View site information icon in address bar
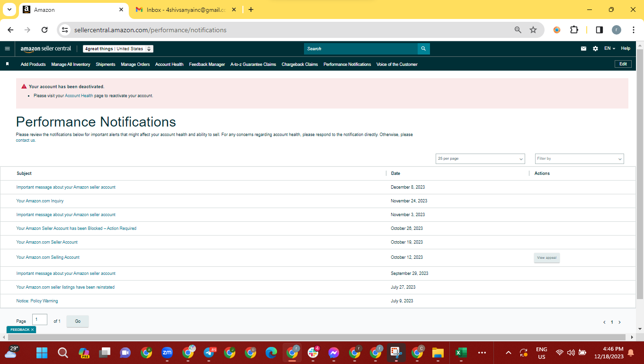The image size is (644, 364). click(65, 30)
